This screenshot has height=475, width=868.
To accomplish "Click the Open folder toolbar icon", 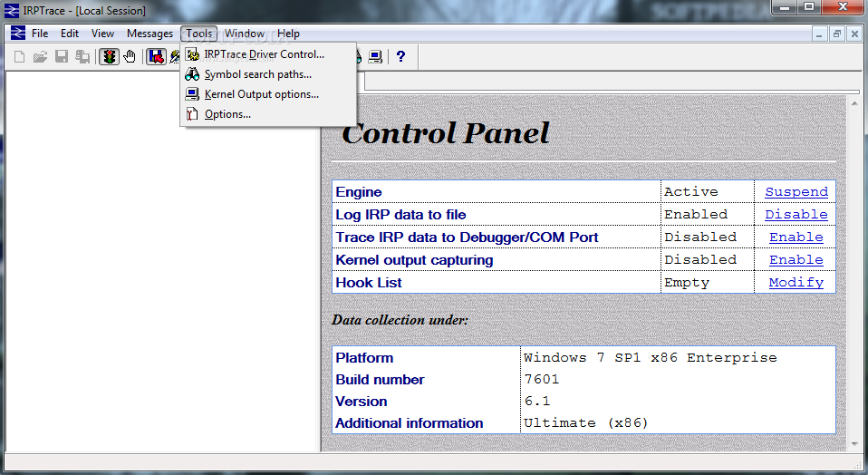I will click(x=40, y=56).
